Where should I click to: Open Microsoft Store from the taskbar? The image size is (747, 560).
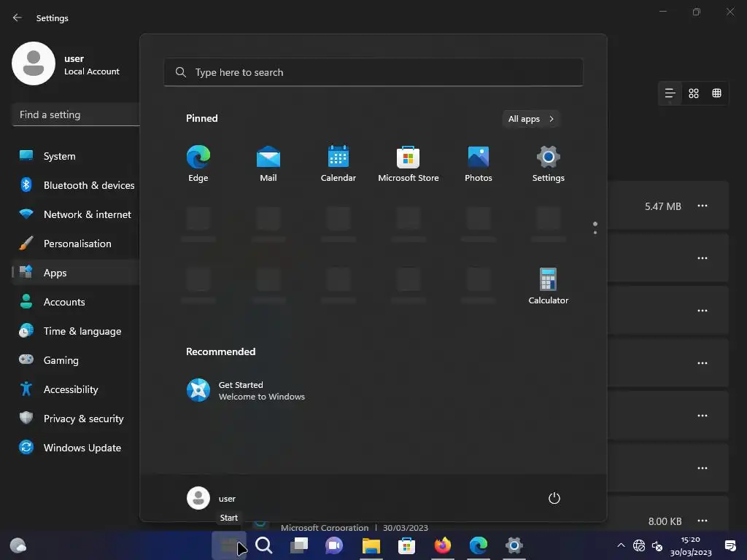(x=407, y=545)
